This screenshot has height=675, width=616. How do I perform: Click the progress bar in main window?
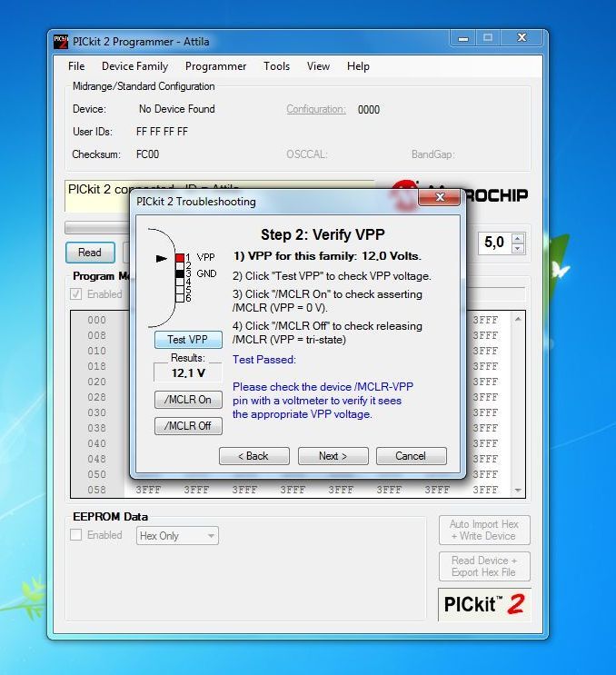coord(97,228)
